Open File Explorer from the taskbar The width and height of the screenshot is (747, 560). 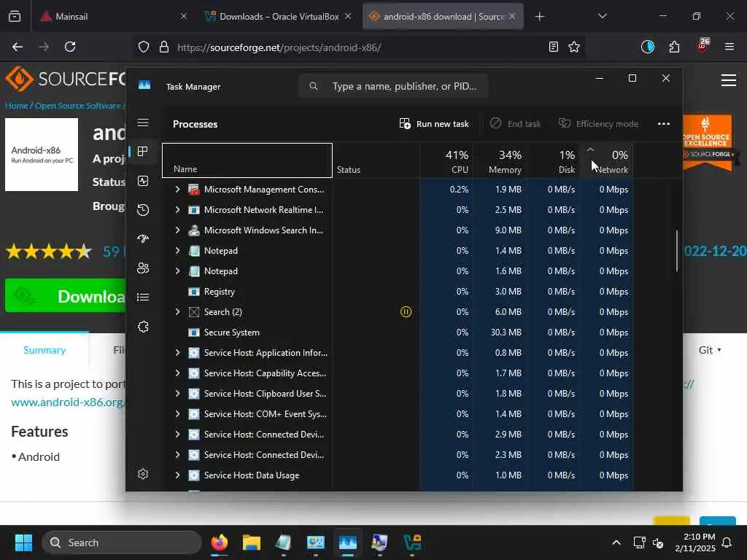pyautogui.click(x=251, y=542)
